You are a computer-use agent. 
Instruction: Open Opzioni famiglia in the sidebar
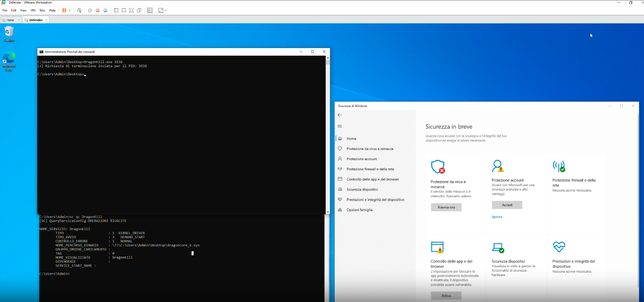coord(375,210)
